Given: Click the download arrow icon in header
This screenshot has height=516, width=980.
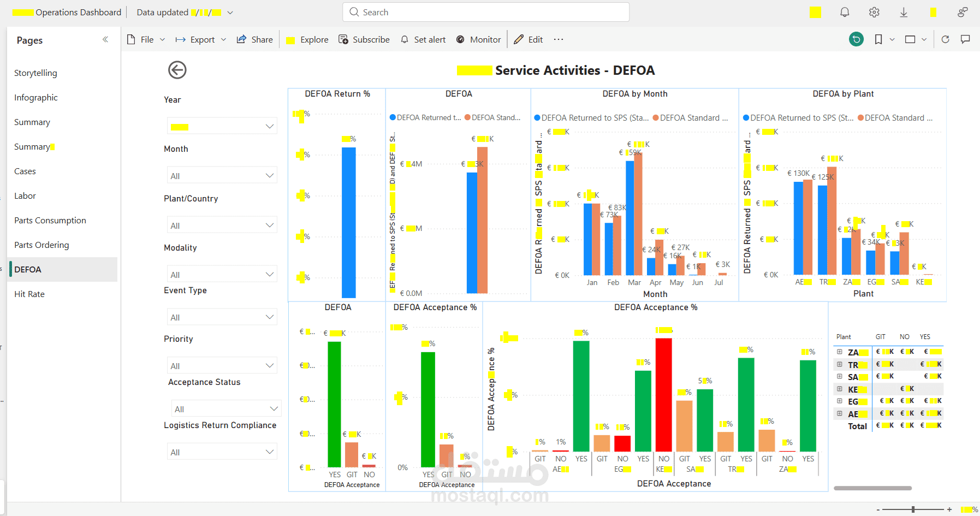Looking at the screenshot, I should (x=904, y=12).
